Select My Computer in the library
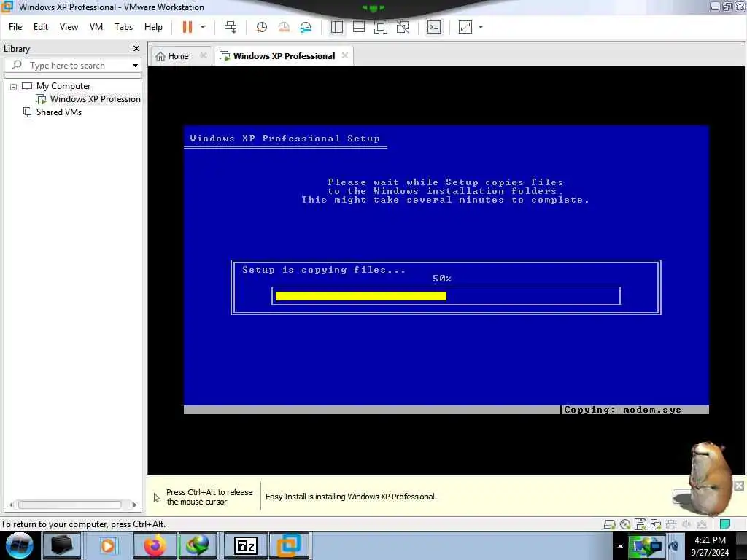The image size is (747, 560). tap(63, 86)
